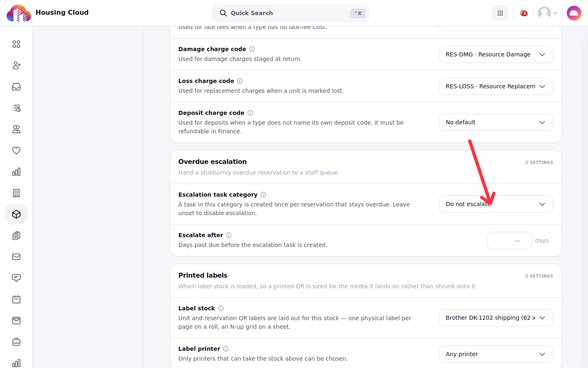
Task: Click info icon next to Deposit charge code
Action: tap(250, 113)
